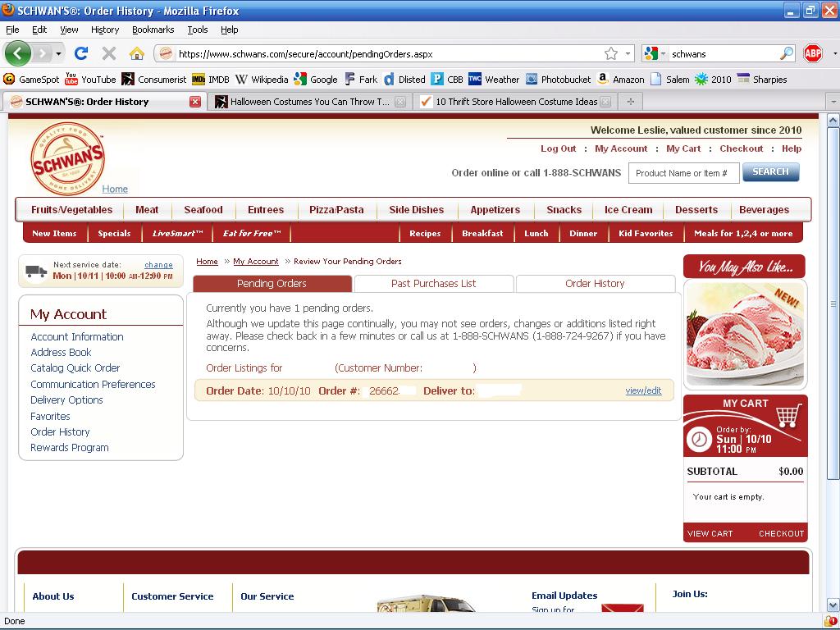Open the Consumerist bookmark

point(153,80)
